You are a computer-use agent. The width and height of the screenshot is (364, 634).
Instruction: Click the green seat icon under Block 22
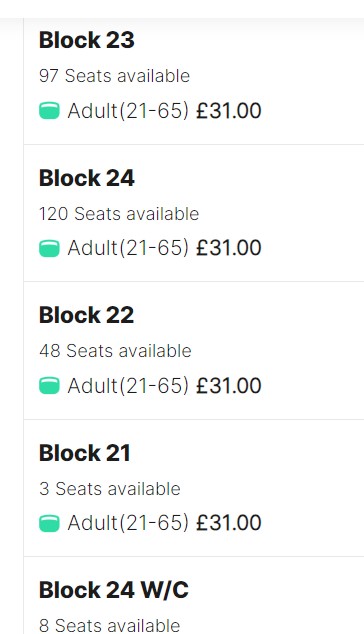coord(49,385)
